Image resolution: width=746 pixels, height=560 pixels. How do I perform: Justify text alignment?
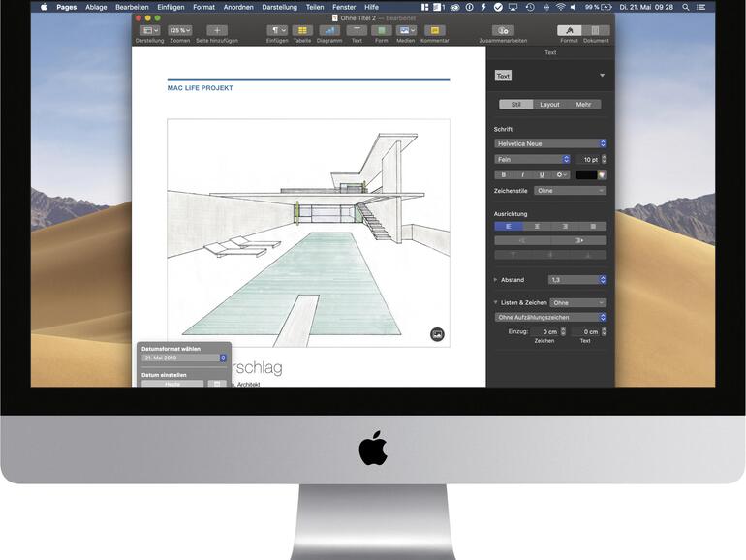593,227
